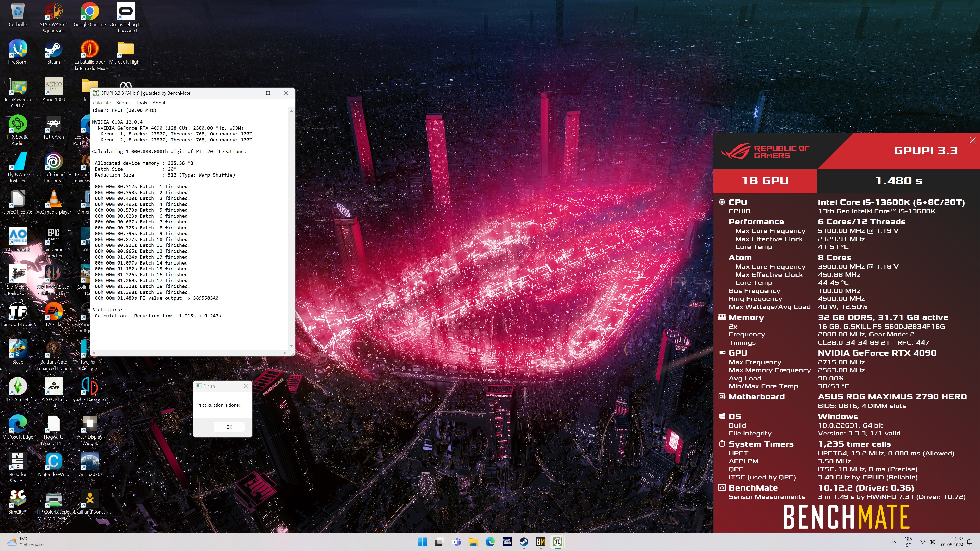Select NVIDIA GeForce RTX 4090 line in GPUPI
This screenshot has width=980, height=551.
click(x=168, y=128)
